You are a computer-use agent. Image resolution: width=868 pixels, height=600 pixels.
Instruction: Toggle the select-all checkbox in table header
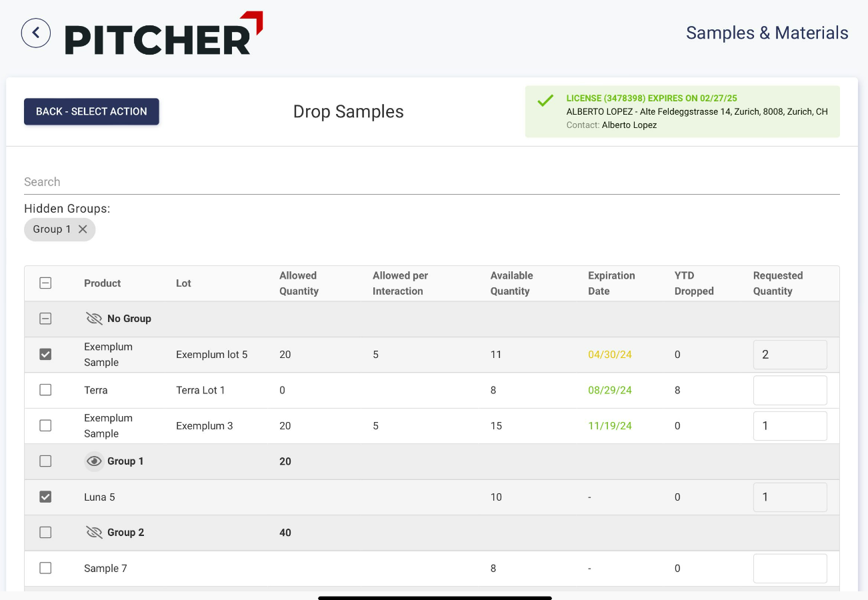(x=45, y=283)
